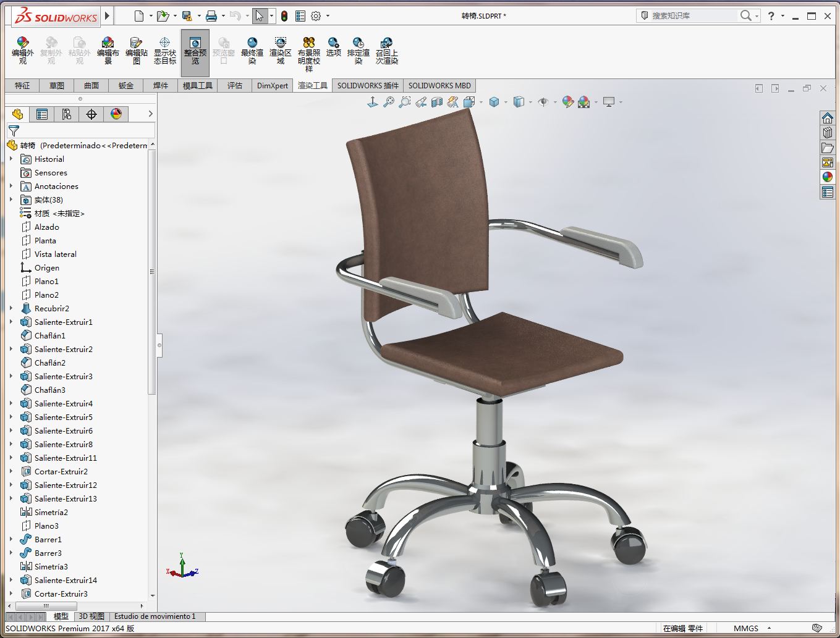Click the View Settings monitor icon

tap(609, 102)
